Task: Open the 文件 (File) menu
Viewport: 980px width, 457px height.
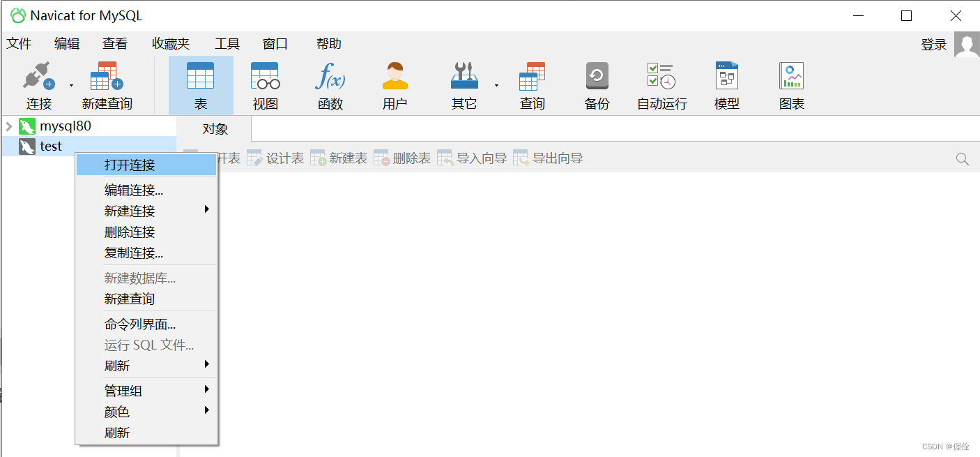Action: coord(20,44)
